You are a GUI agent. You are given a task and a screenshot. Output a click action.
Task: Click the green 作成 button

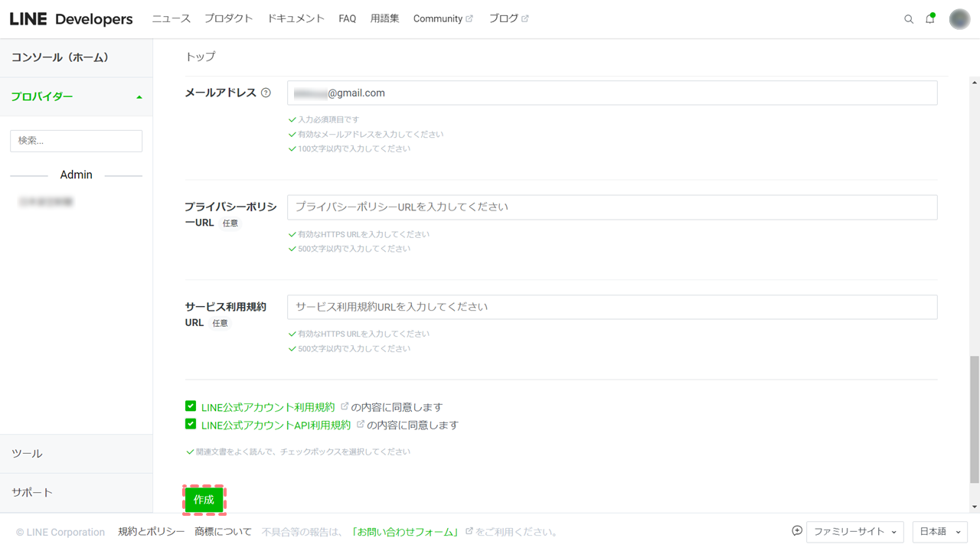(x=204, y=500)
